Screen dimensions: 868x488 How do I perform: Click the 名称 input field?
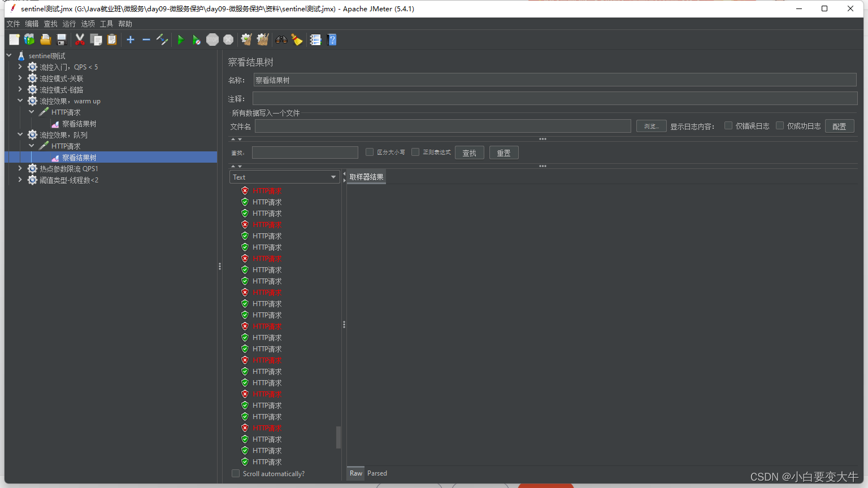pyautogui.click(x=555, y=80)
